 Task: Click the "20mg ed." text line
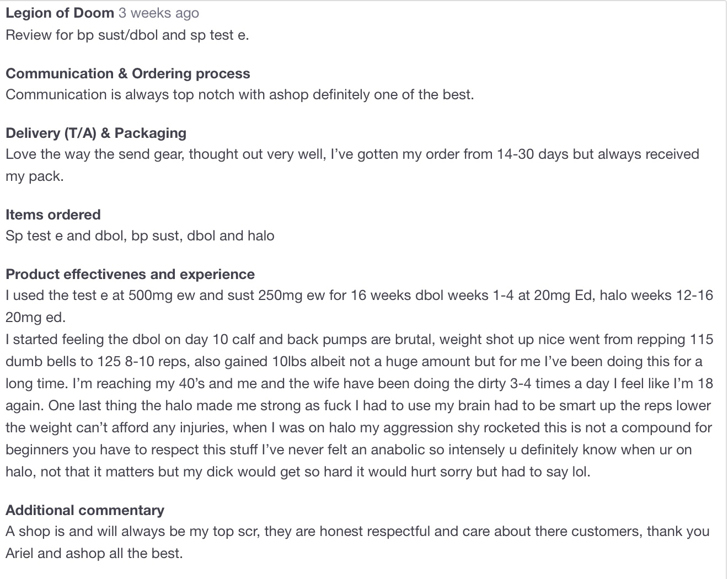[x=35, y=317]
